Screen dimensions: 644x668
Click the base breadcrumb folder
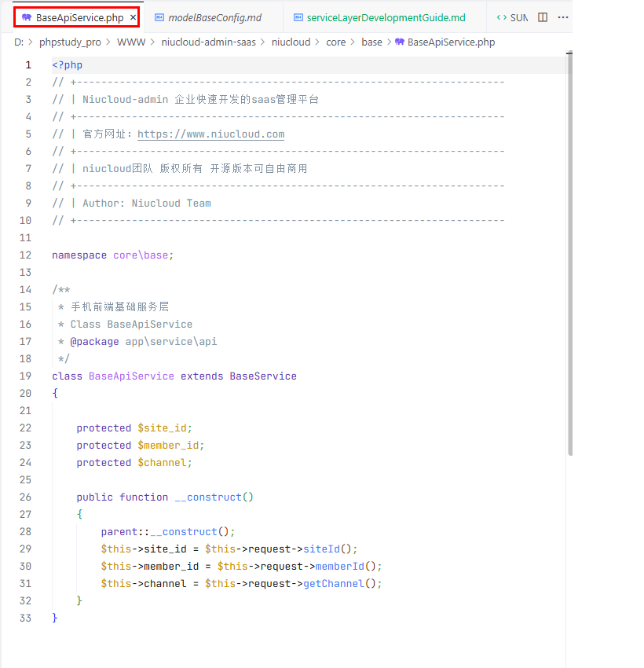pos(371,42)
